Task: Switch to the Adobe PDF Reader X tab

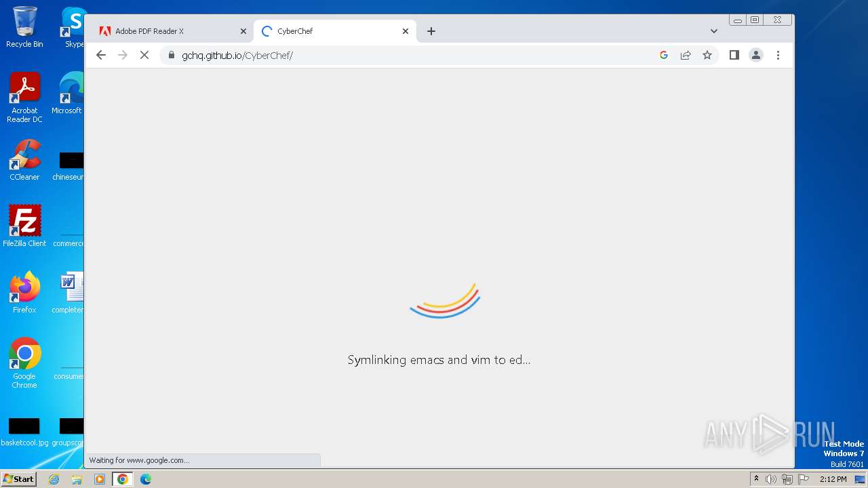Action: [x=171, y=31]
